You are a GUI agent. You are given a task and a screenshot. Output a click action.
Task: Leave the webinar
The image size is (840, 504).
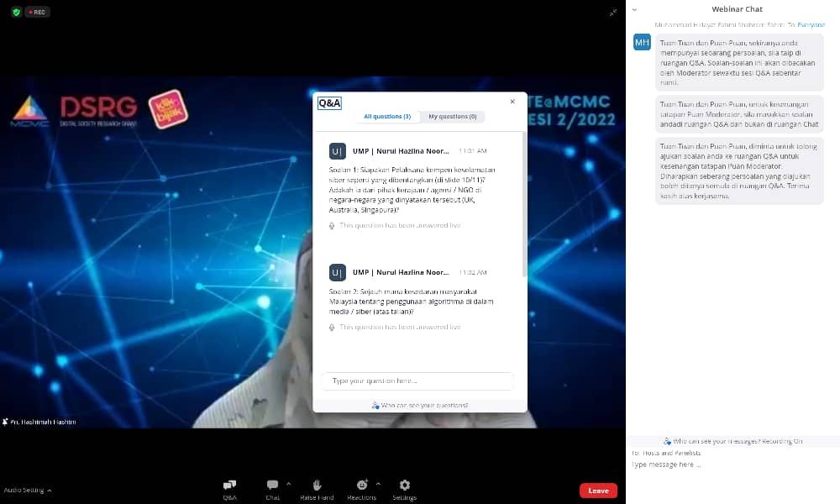point(598,491)
